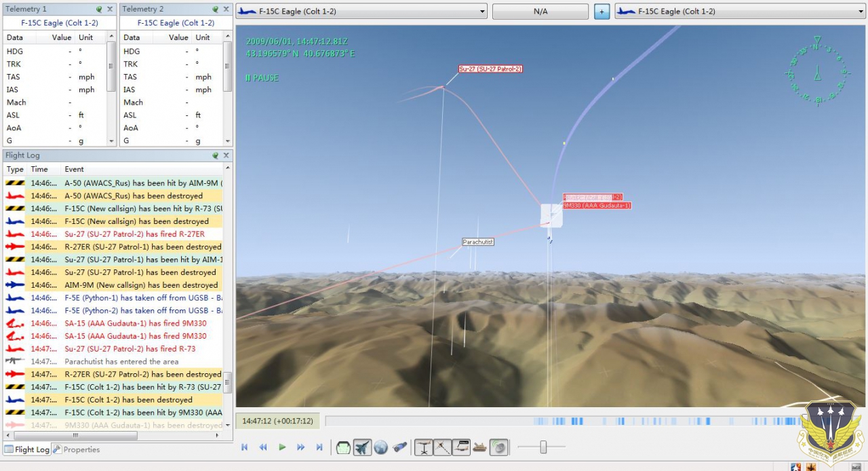Click Telemetry 2 scrollbar up arrow
868x471 pixels.
point(228,37)
